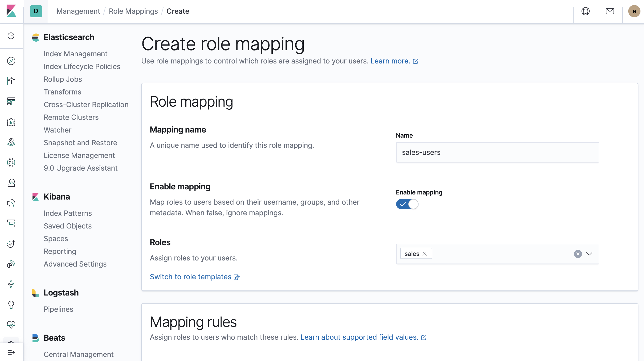Open the Maps app icon

11,142
